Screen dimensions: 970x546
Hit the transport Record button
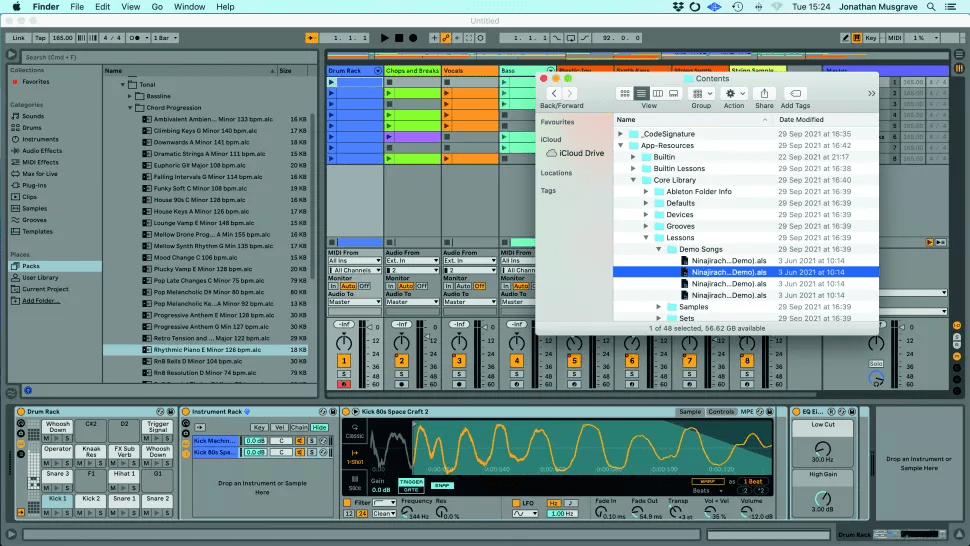coord(412,38)
